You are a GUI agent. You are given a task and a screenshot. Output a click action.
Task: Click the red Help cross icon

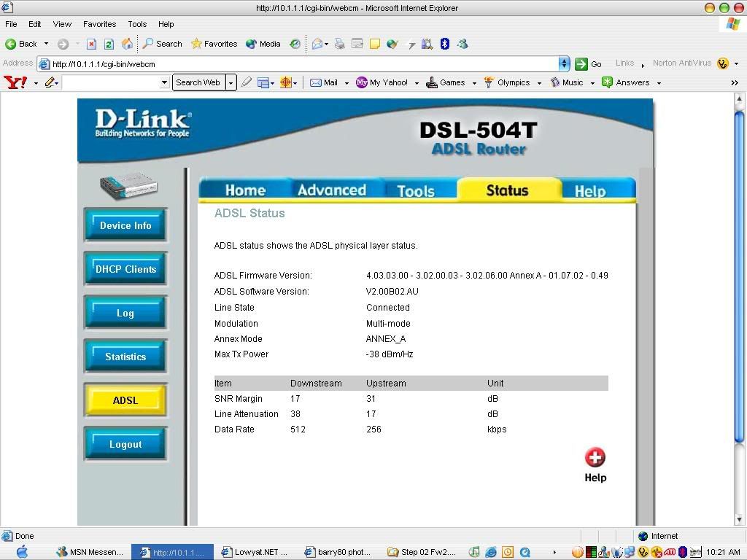pos(595,457)
